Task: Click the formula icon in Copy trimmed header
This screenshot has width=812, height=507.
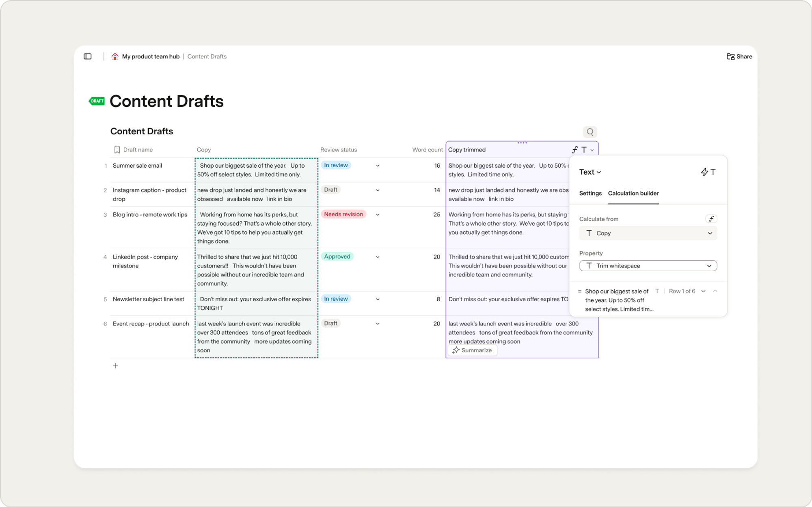Action: (574, 150)
